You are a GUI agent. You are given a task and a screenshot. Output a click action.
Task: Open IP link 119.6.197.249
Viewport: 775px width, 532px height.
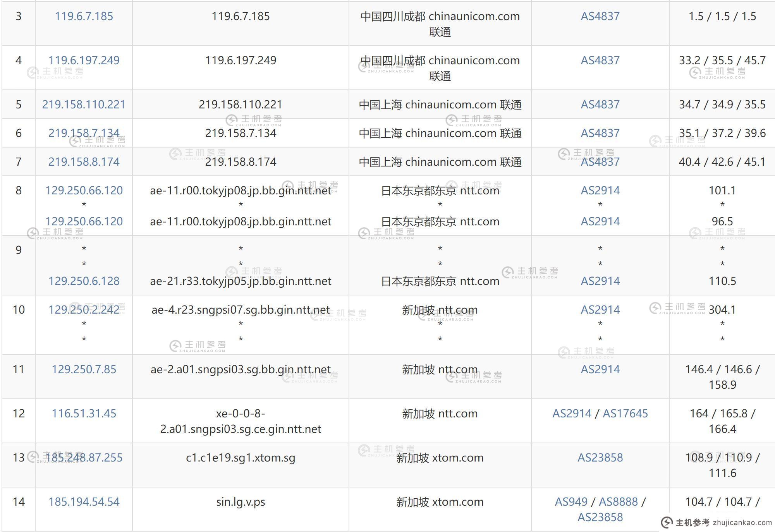click(x=84, y=60)
